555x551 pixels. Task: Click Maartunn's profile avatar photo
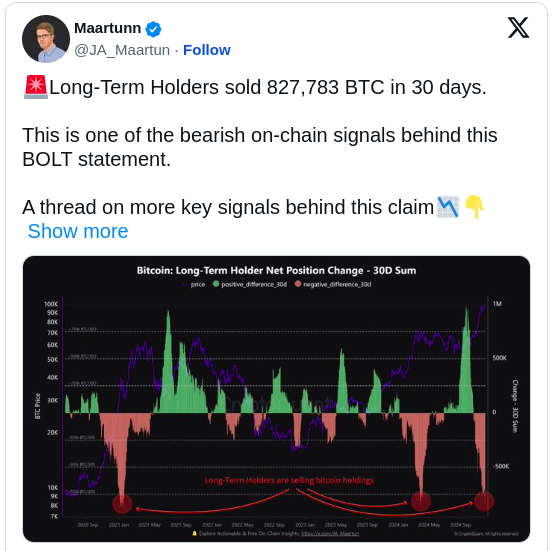(x=46, y=39)
